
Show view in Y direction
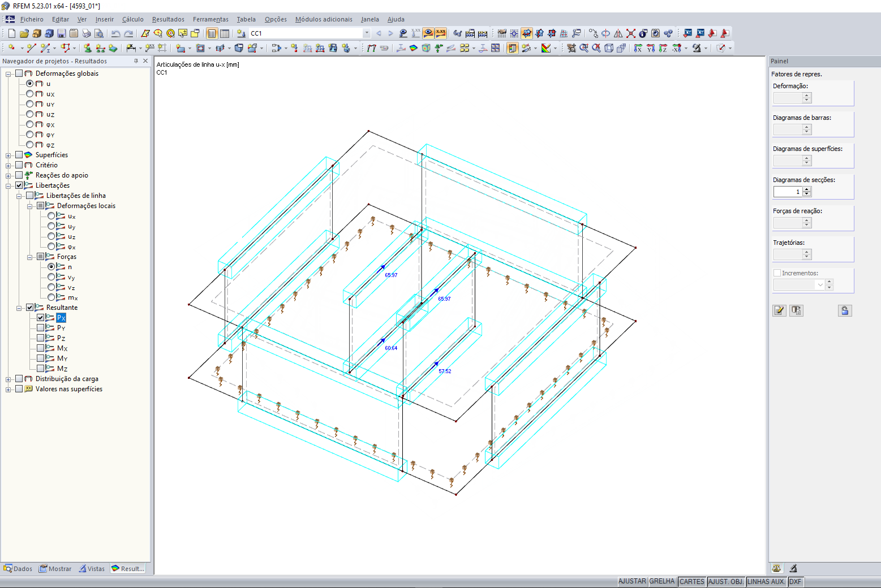pos(650,48)
